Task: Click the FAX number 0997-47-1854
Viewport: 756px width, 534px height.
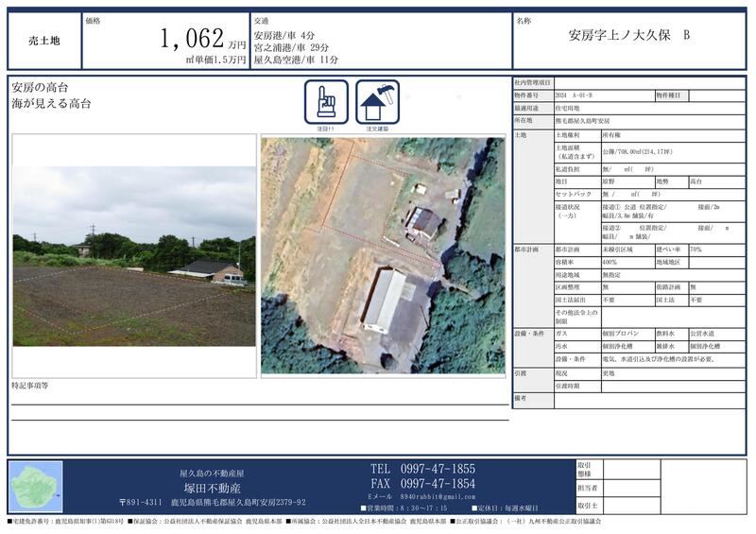Action: [422, 483]
